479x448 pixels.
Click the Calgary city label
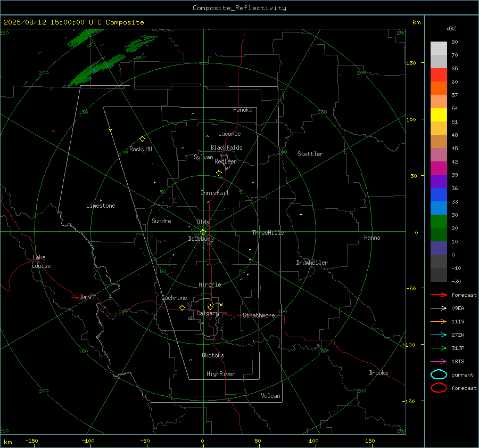pyautogui.click(x=208, y=313)
